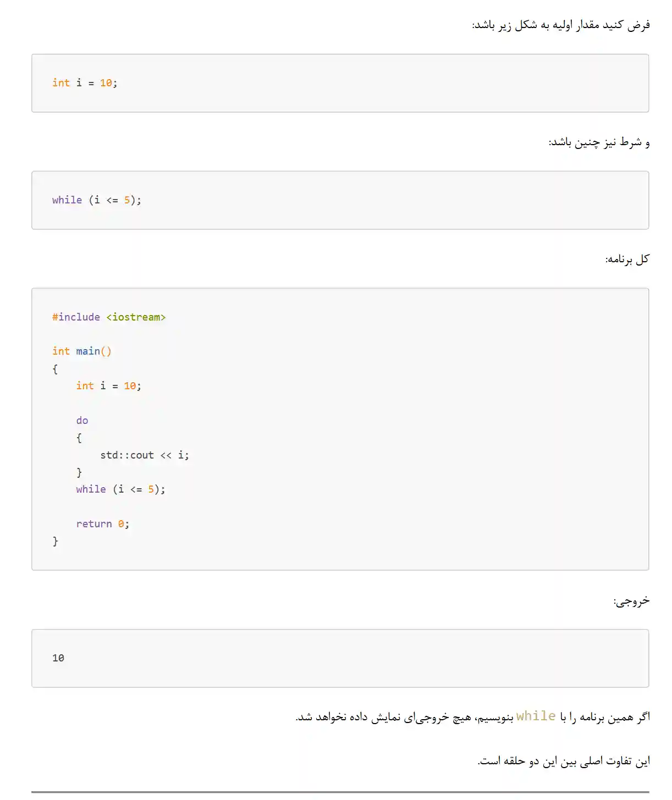Viewport: 672px width, 800px height.
Task: Click the opening brace after 'do'
Action: 79,438
